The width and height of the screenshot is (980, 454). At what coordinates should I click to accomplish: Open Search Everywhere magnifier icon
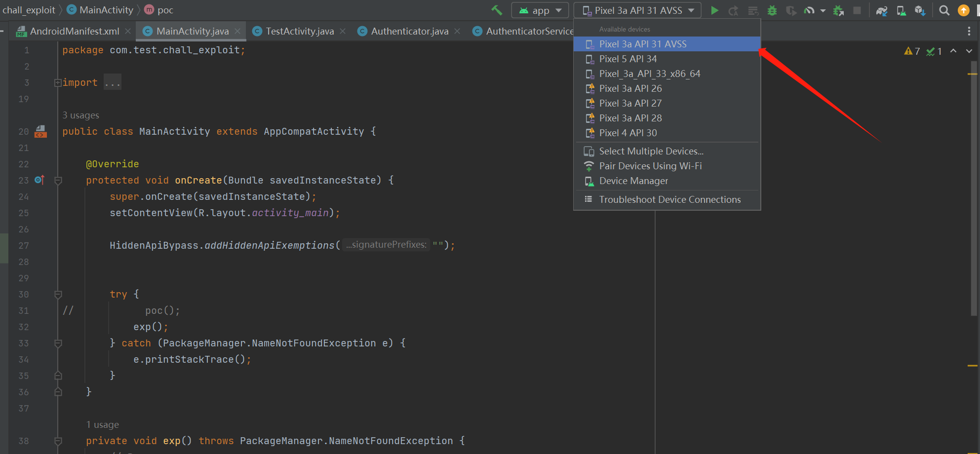tap(944, 10)
